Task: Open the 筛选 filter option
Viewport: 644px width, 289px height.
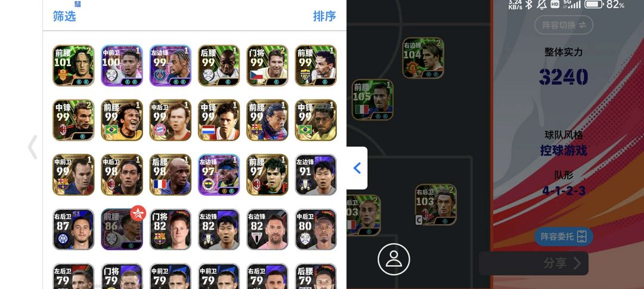Action: pyautogui.click(x=64, y=16)
